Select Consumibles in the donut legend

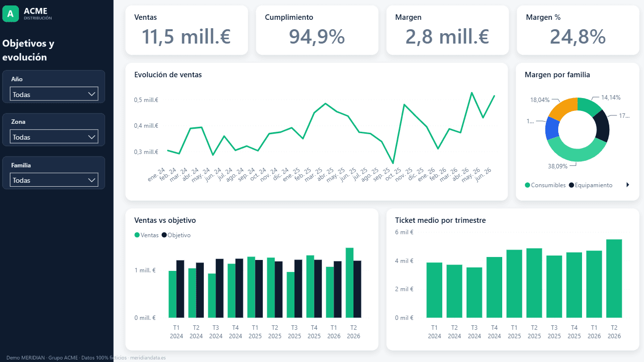point(545,185)
